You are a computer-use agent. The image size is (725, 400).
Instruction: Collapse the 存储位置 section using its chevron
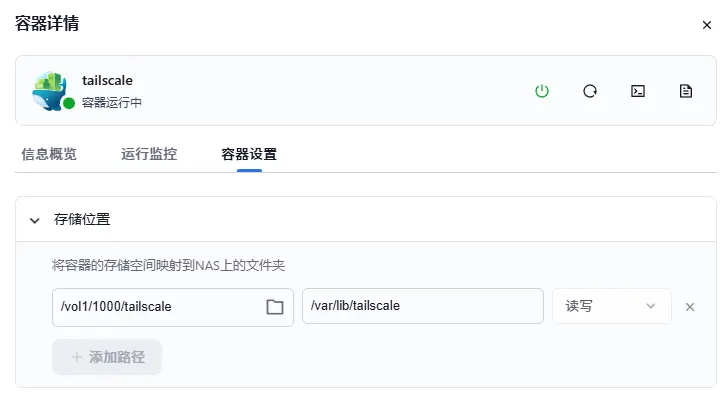[34, 220]
